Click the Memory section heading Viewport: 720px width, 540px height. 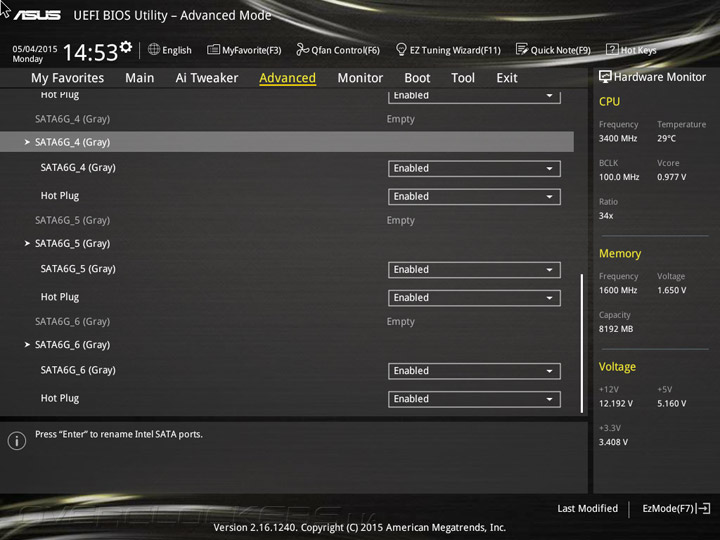(x=620, y=253)
